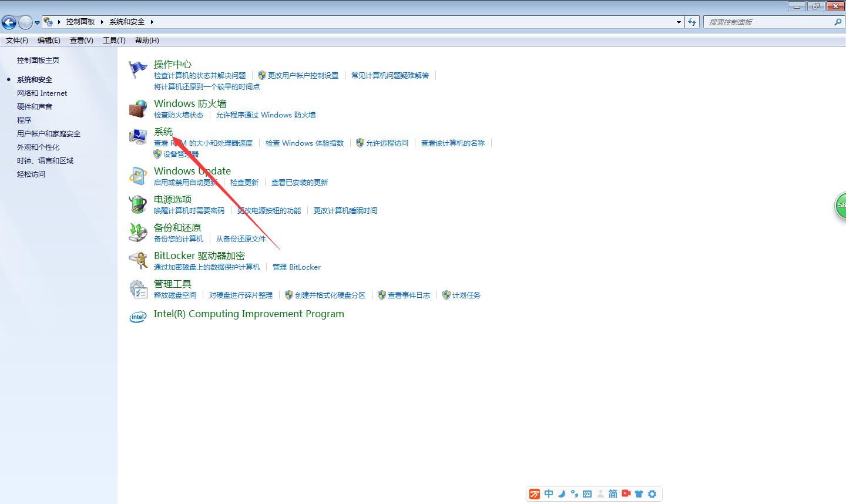The height and width of the screenshot is (504, 846).
Task: Open the recent pages dropdown arrow
Action: point(38,22)
